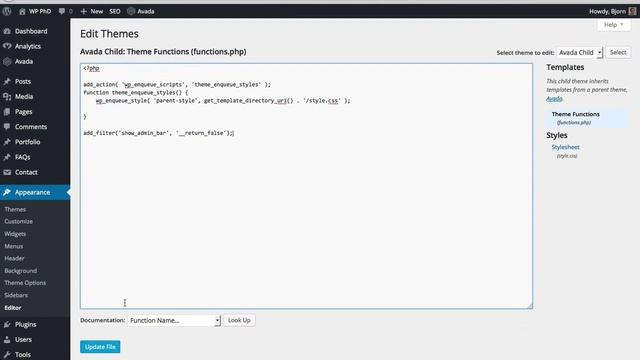The height and width of the screenshot is (360, 640).
Task: Click New in the admin bar
Action: (x=97, y=11)
